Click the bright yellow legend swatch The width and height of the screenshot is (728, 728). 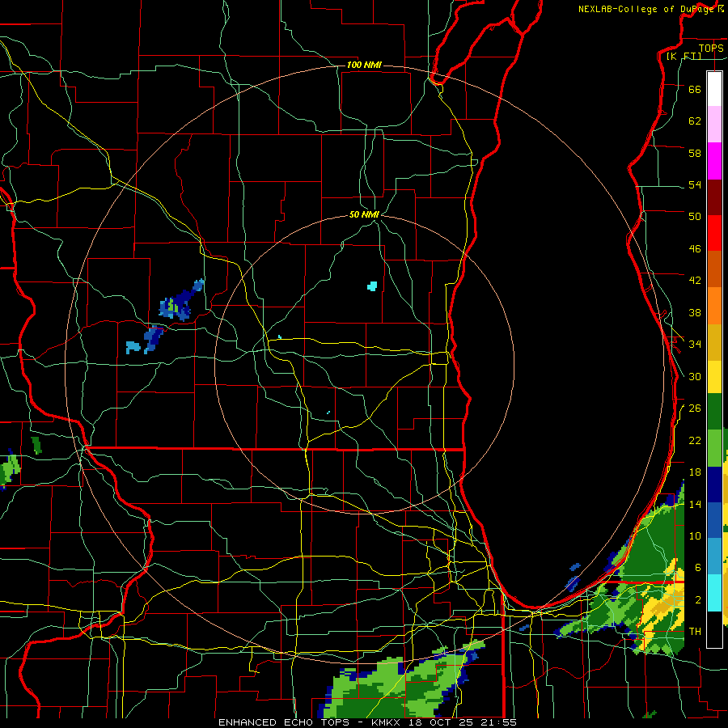tap(714, 377)
